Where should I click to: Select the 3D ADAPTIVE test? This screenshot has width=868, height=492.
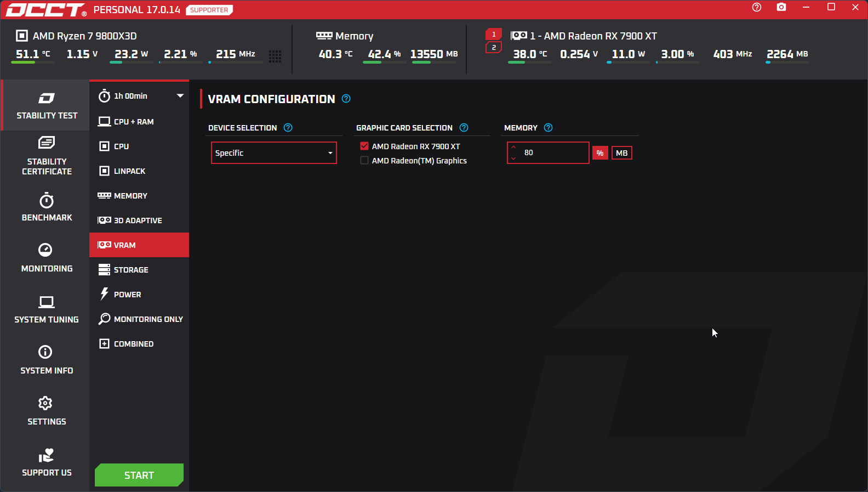[139, 220]
